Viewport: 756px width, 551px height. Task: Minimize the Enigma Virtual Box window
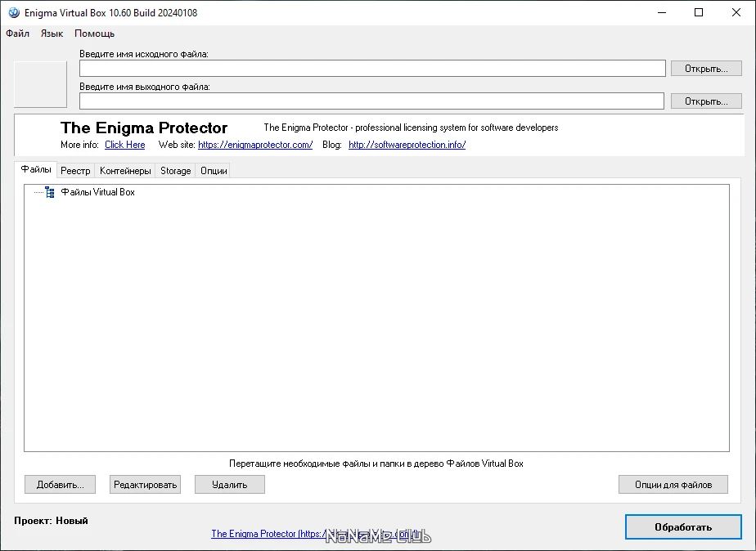click(662, 12)
